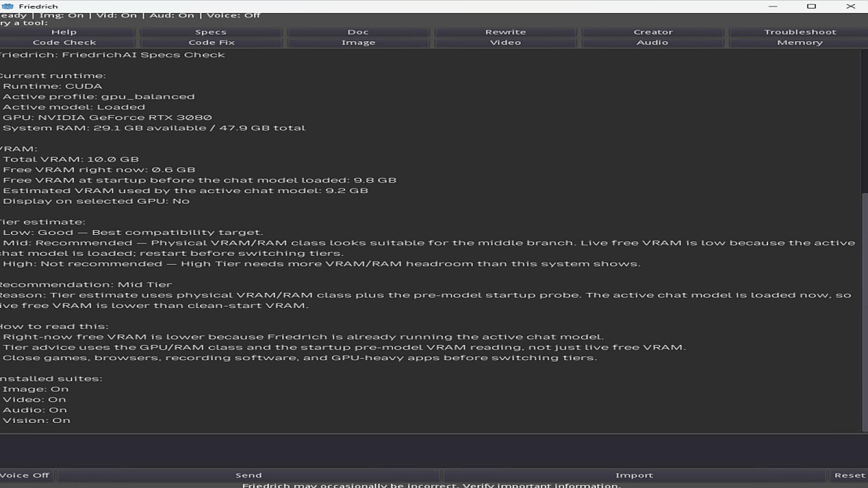Click 'High: Not recommended' line
This screenshot has height=488, width=868.
click(x=322, y=264)
